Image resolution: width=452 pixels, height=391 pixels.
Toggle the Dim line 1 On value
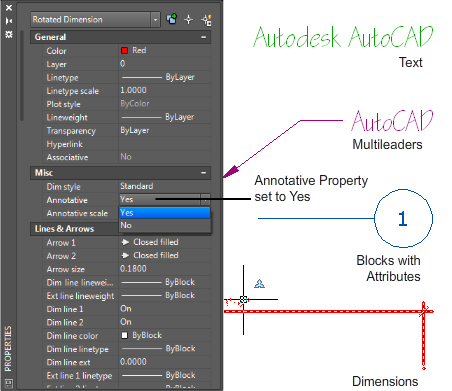pos(165,309)
